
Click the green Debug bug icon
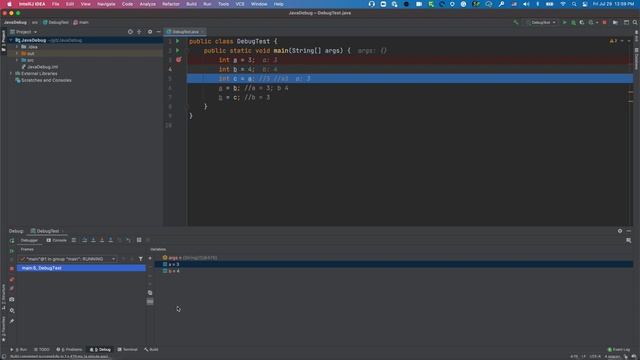[573, 22]
